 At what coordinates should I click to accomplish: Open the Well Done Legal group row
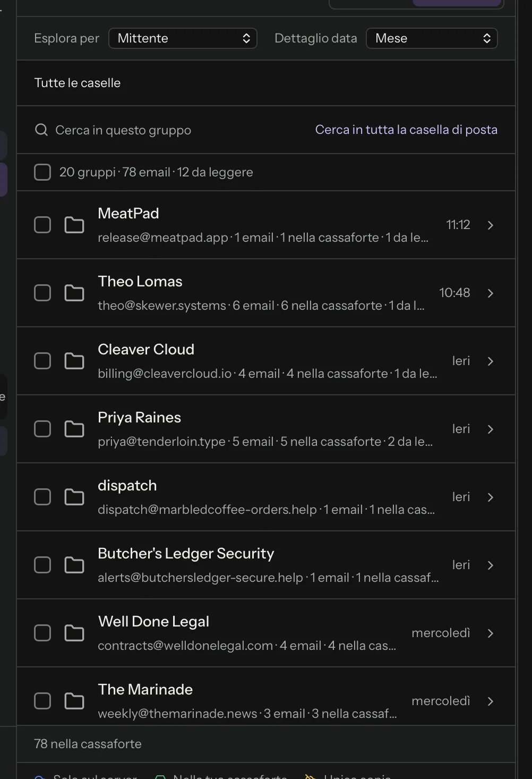[x=266, y=633]
